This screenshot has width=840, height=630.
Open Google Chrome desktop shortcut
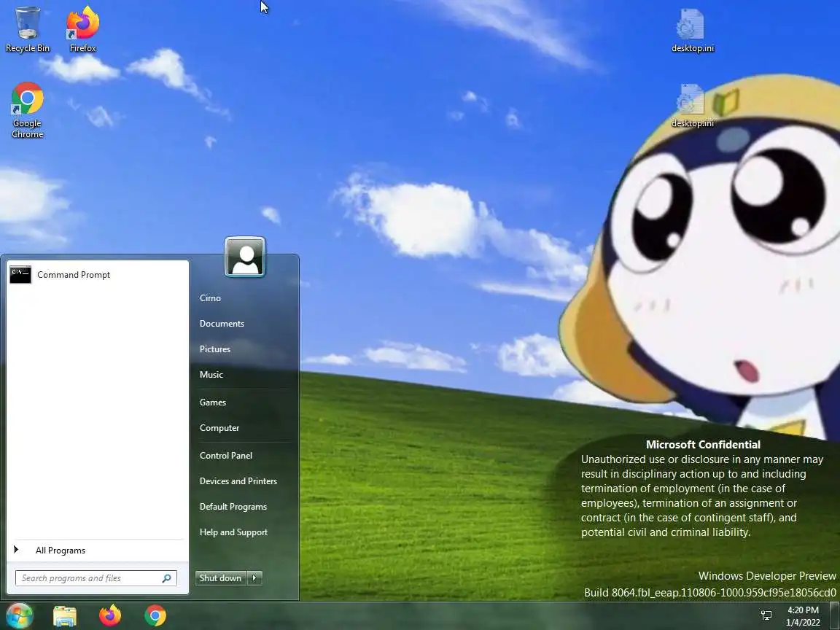pyautogui.click(x=27, y=110)
